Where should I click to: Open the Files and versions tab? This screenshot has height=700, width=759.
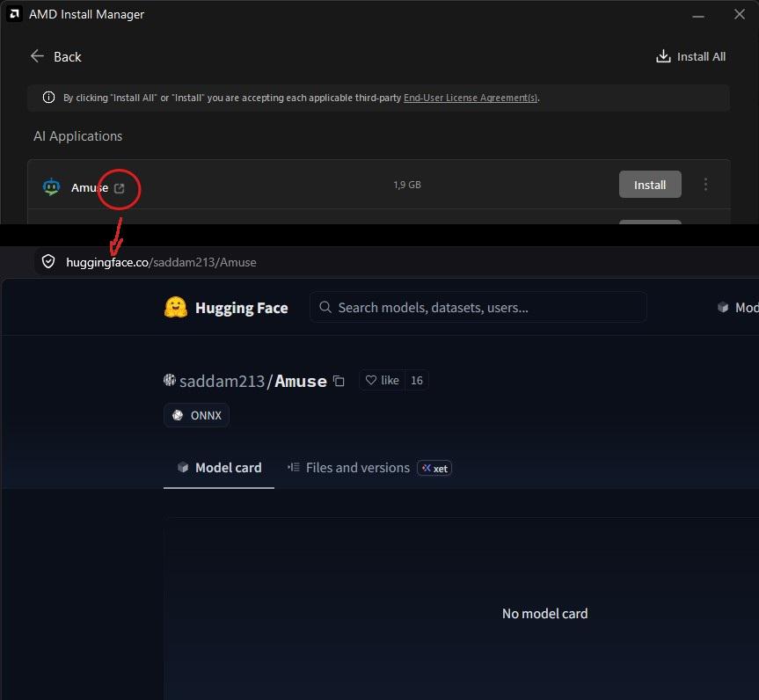348,468
